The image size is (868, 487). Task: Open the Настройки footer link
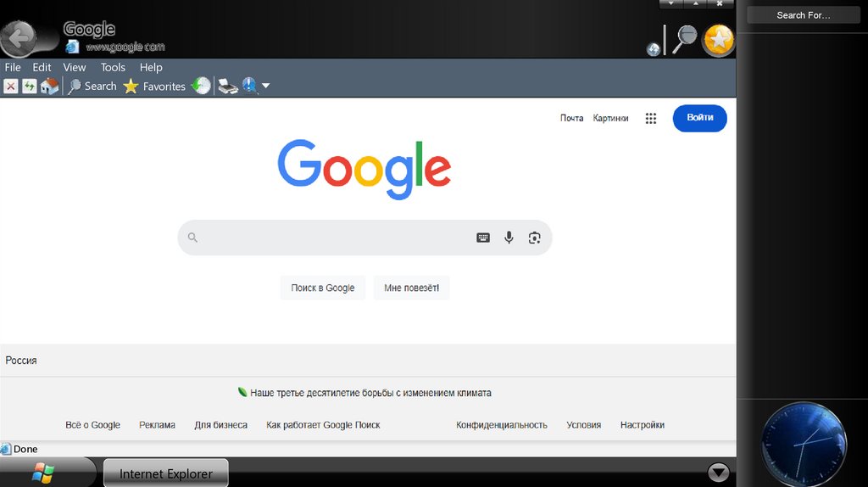coord(643,425)
